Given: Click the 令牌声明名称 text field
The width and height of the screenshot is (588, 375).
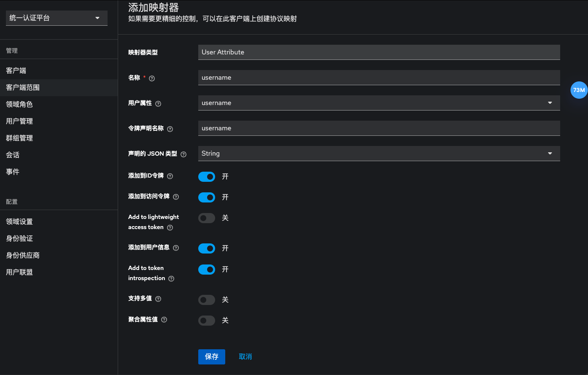Looking at the screenshot, I should tap(379, 128).
